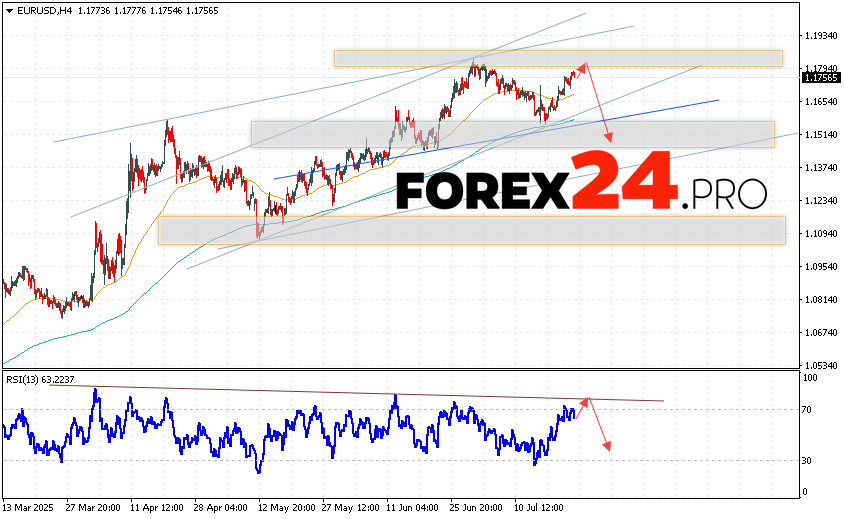Select the 11 Apr 12:00 date label

click(x=157, y=508)
